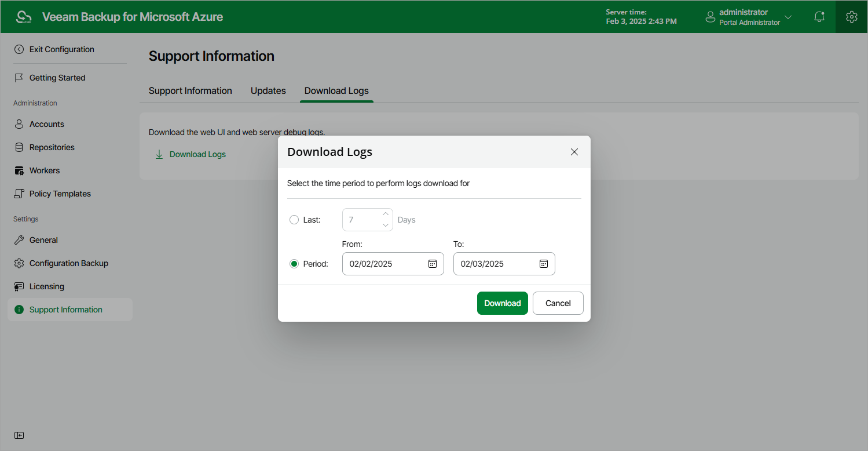Click the download arrow icon beside Download Logs
Viewport: 868px width, 451px height.
coord(159,154)
